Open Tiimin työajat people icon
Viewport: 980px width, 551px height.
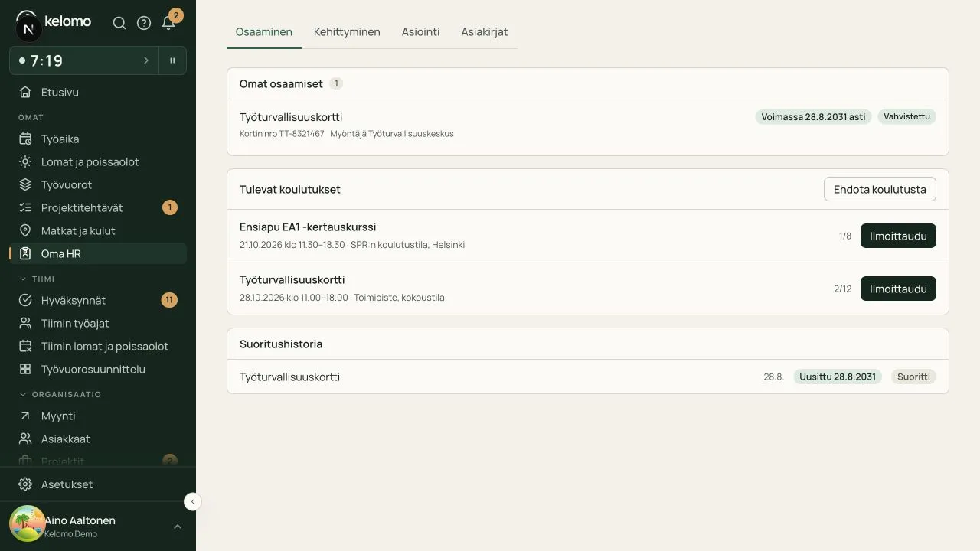pyautogui.click(x=25, y=324)
